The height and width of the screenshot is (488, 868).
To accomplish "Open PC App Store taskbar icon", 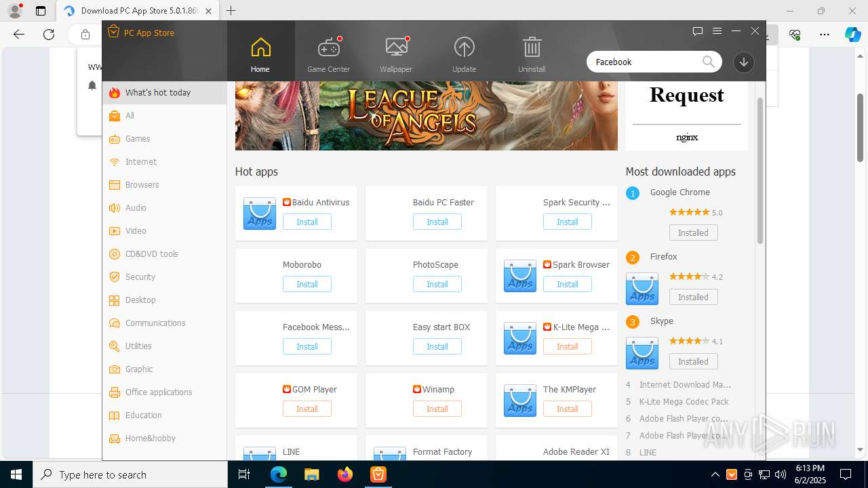I will pyautogui.click(x=378, y=474).
